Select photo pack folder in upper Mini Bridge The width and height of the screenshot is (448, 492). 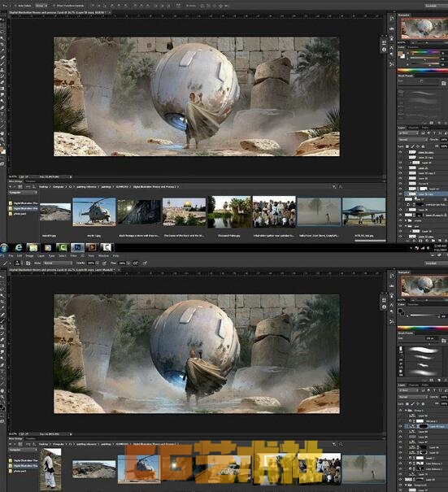(x=20, y=214)
